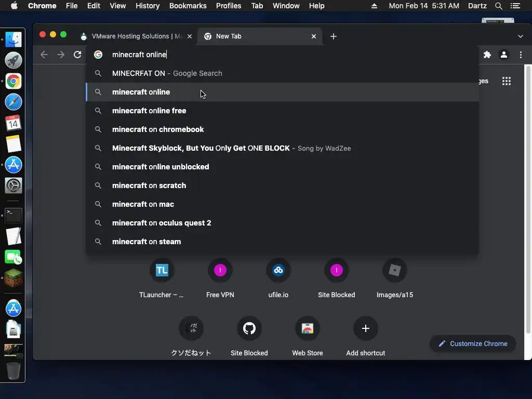Open the Images/a15 shortcut tile
This screenshot has height=399, width=532.
pos(395,278)
